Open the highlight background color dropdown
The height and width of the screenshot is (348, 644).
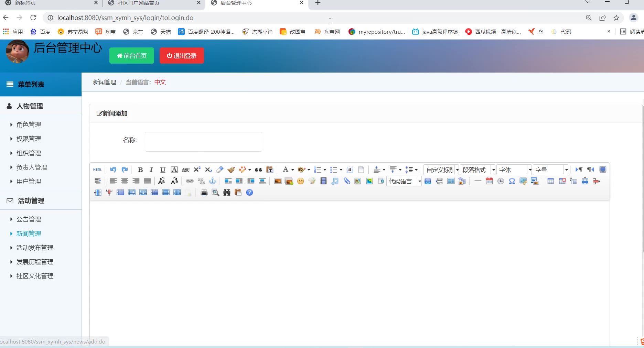(x=309, y=170)
